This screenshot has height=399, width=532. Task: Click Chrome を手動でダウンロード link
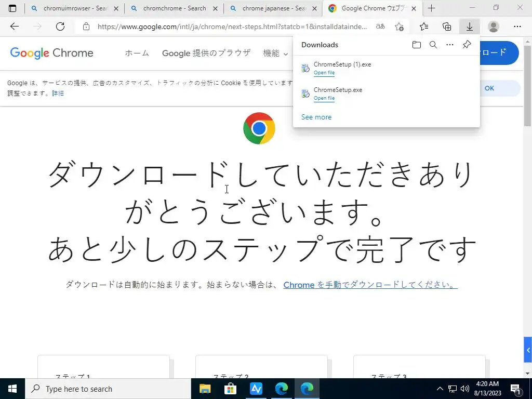(x=370, y=285)
